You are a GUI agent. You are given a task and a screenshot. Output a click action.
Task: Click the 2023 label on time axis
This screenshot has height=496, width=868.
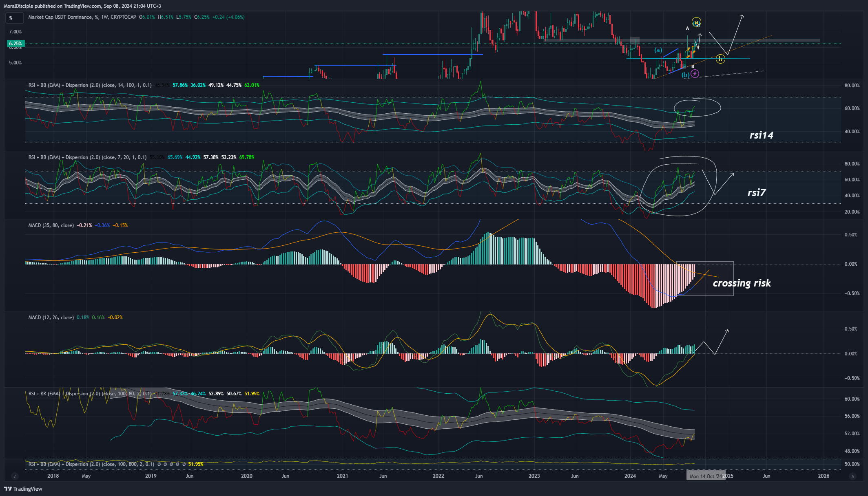pyautogui.click(x=534, y=476)
